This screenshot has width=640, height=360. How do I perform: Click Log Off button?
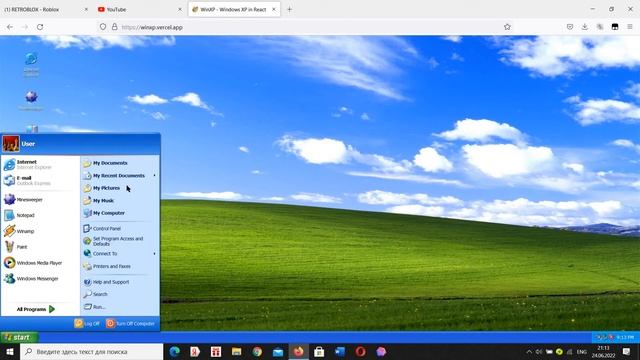click(87, 324)
